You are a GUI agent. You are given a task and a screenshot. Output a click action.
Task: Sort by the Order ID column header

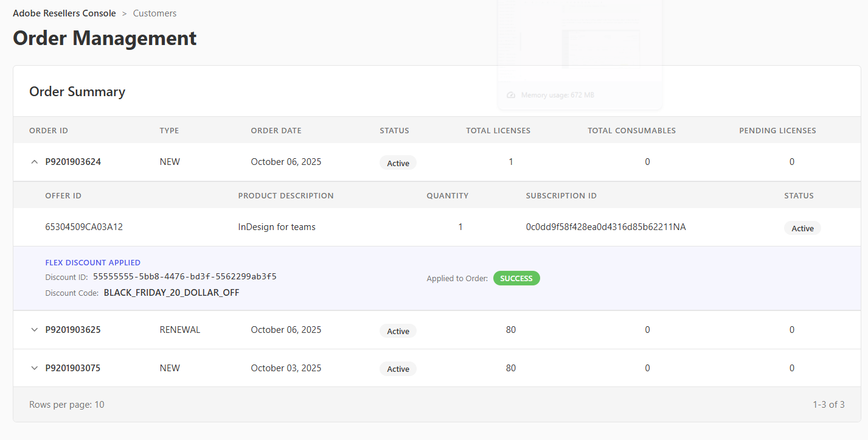(x=49, y=131)
